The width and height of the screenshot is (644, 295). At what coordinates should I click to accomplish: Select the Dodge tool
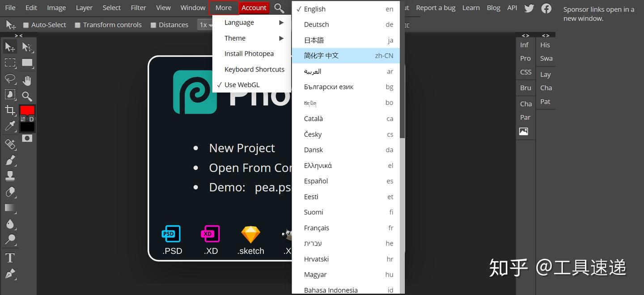(x=10, y=239)
